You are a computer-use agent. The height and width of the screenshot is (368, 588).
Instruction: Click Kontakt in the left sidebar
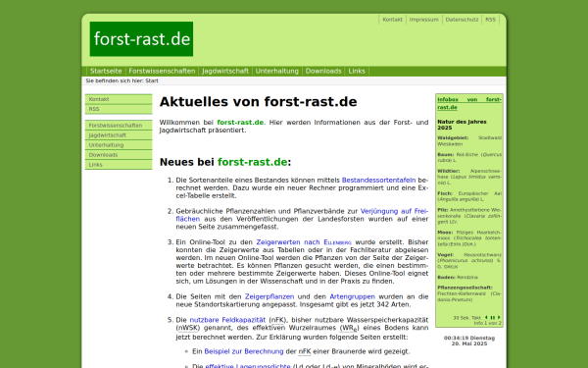coord(119,99)
